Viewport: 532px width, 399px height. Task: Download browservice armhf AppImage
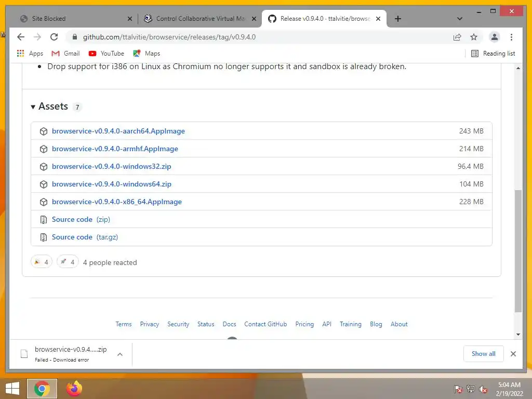pos(115,149)
